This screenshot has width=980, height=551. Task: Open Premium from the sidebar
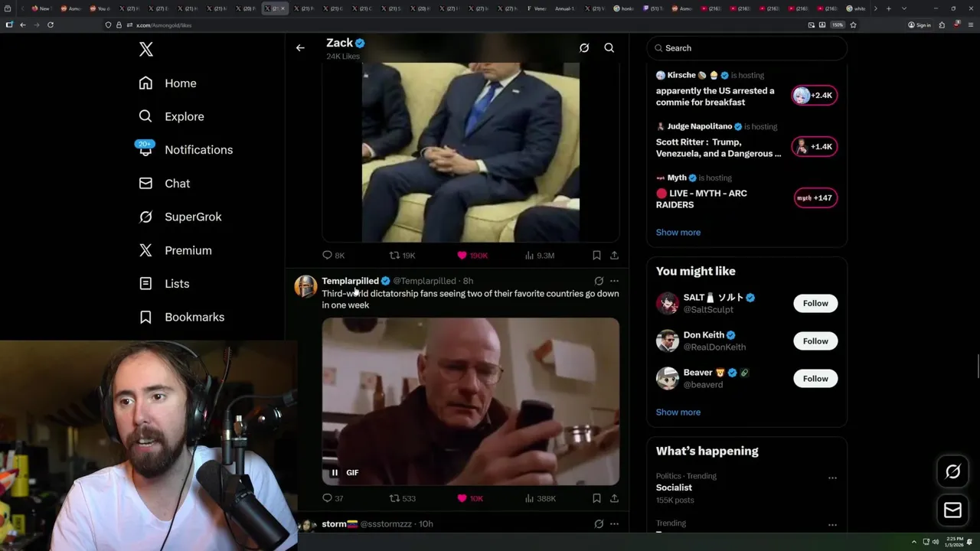(x=175, y=250)
